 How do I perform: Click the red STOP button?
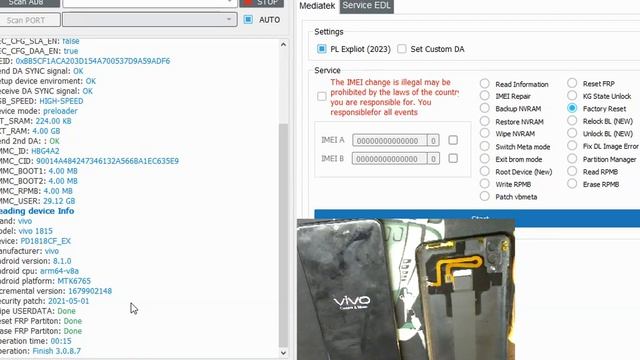[x=261, y=3]
